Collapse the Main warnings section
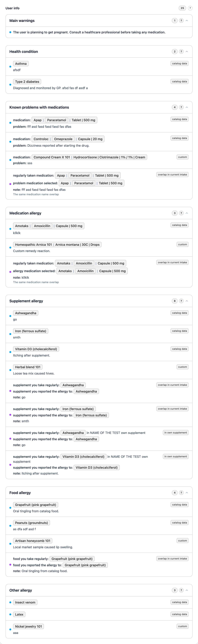The width and height of the screenshot is (198, 644). (187, 21)
